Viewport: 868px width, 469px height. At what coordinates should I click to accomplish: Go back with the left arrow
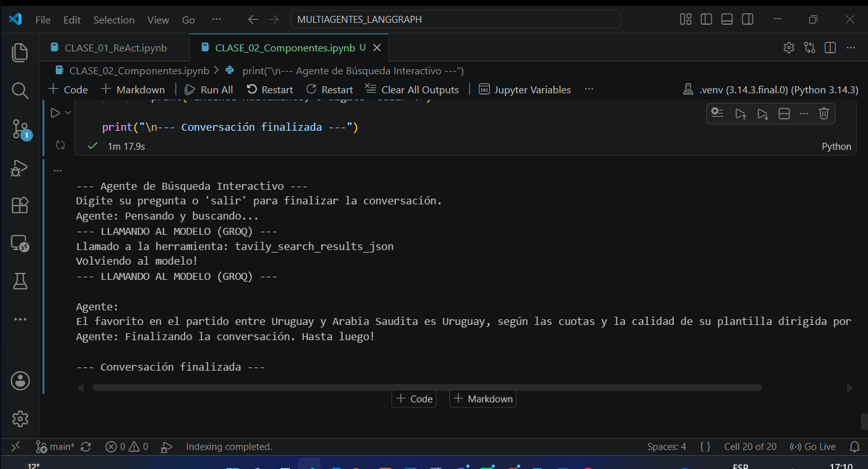(x=253, y=20)
